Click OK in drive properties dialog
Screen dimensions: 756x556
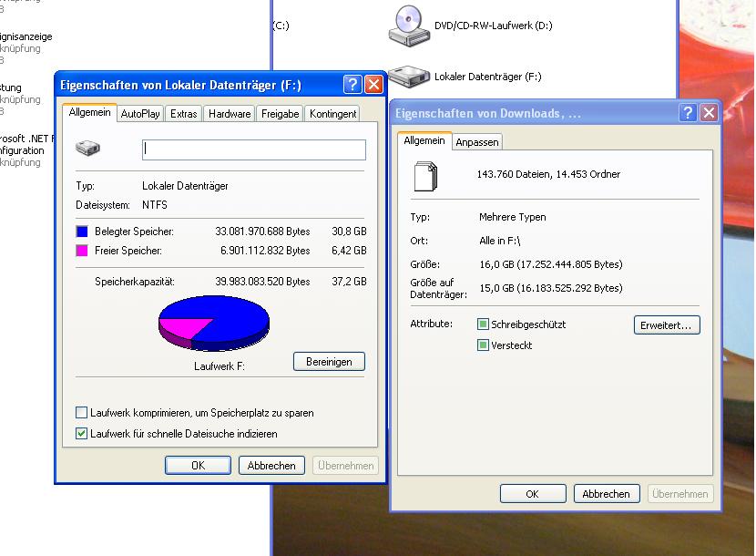pos(199,465)
